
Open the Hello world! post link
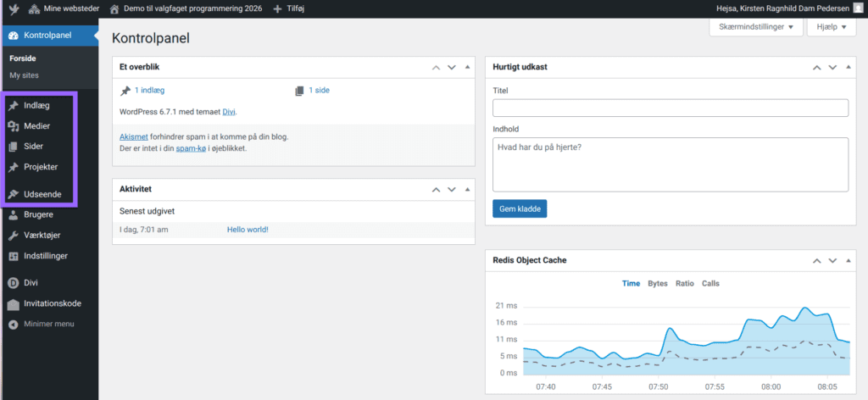(x=247, y=230)
